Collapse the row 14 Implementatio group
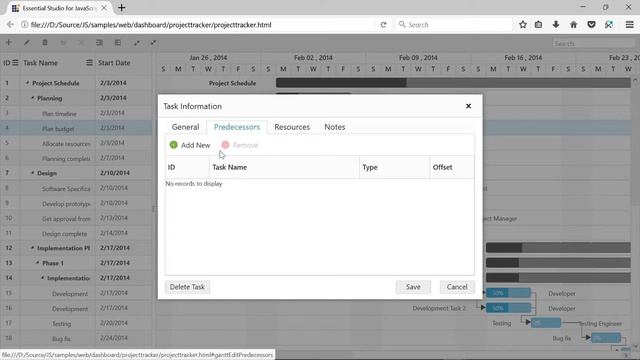 coord(42,278)
